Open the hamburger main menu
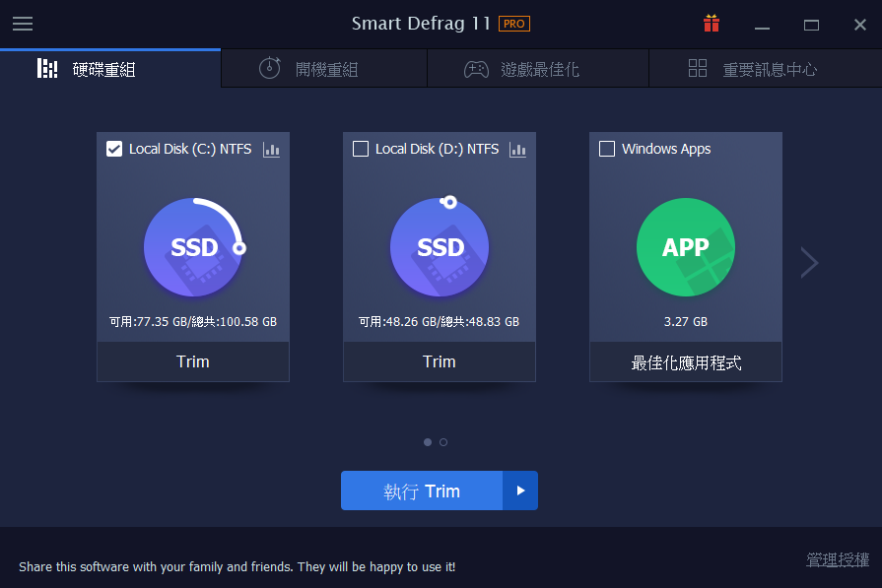This screenshot has width=882, height=588. click(x=23, y=24)
